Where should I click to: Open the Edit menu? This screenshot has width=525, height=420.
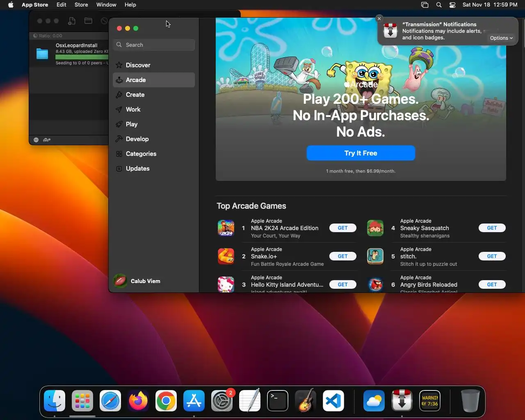62,5
